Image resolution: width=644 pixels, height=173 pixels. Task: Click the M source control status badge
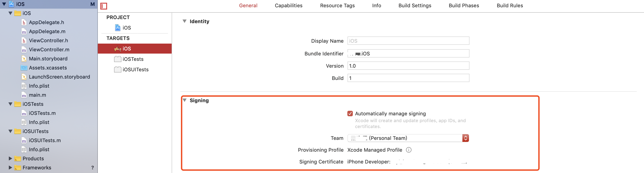[x=92, y=4]
